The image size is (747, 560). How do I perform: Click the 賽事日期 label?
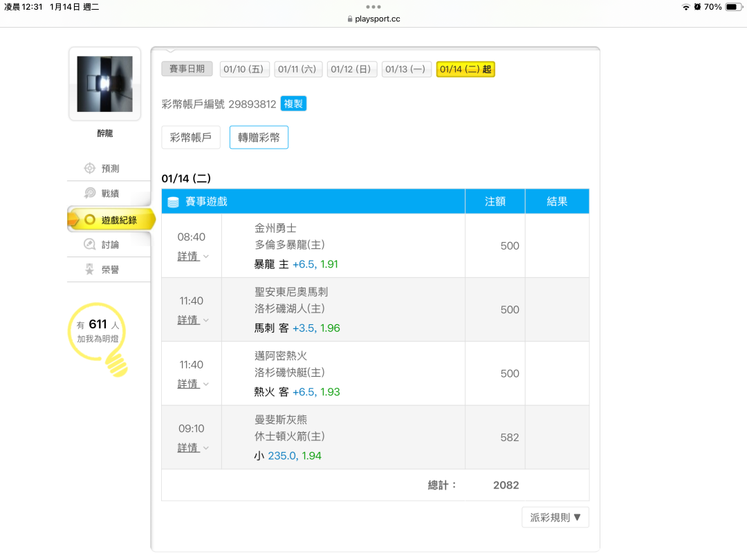187,69
